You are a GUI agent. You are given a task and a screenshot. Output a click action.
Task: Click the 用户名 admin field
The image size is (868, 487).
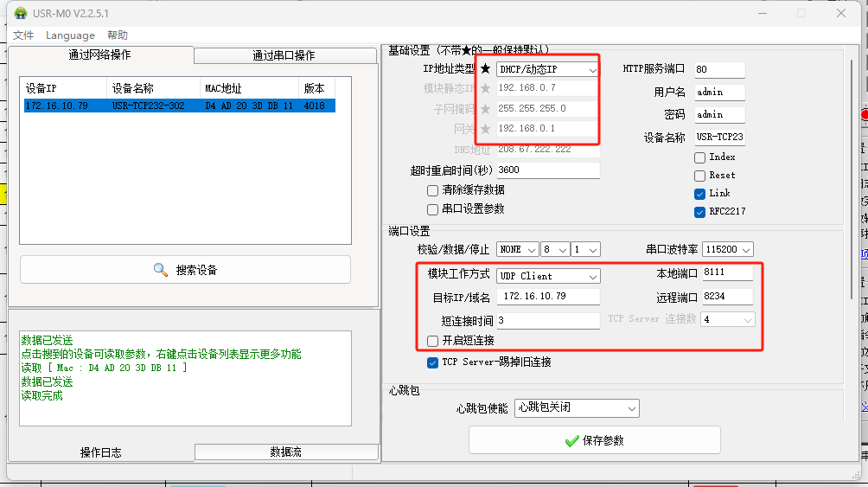pyautogui.click(x=719, y=93)
